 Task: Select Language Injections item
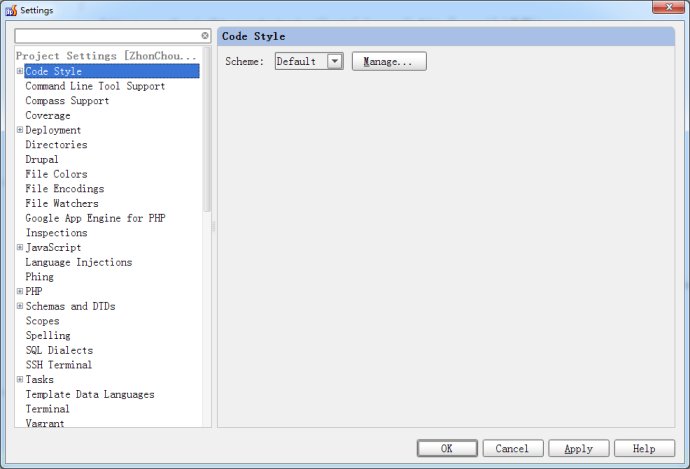(79, 262)
